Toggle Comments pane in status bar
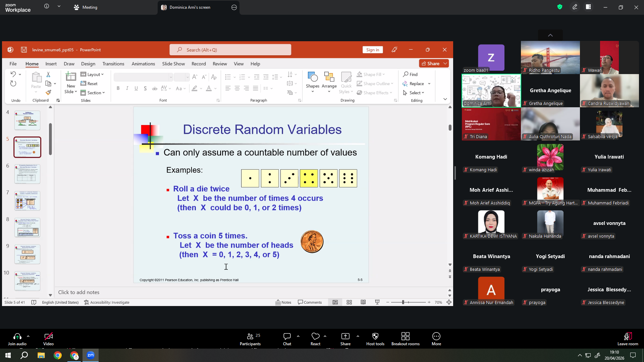The image size is (644, 362). click(x=310, y=302)
